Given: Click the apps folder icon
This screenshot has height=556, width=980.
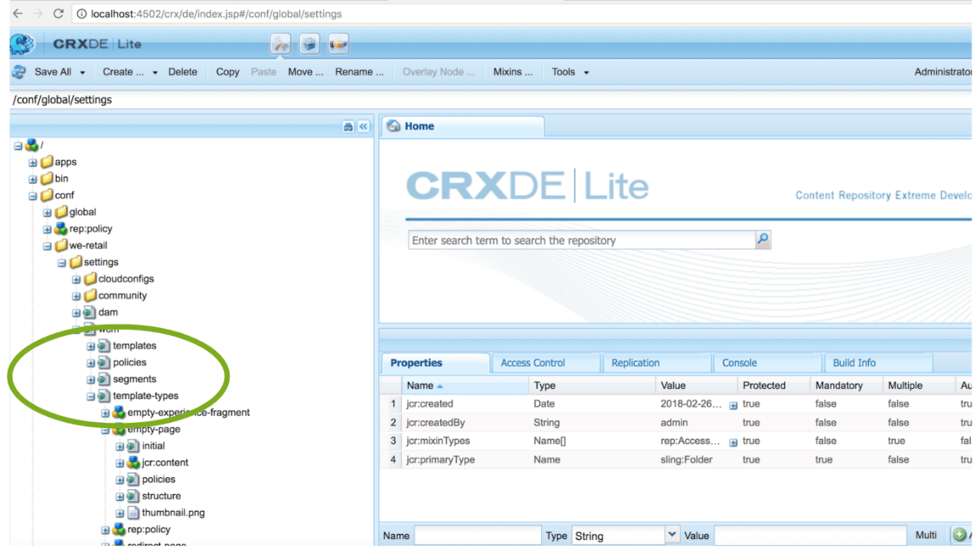Looking at the screenshot, I should (x=47, y=162).
